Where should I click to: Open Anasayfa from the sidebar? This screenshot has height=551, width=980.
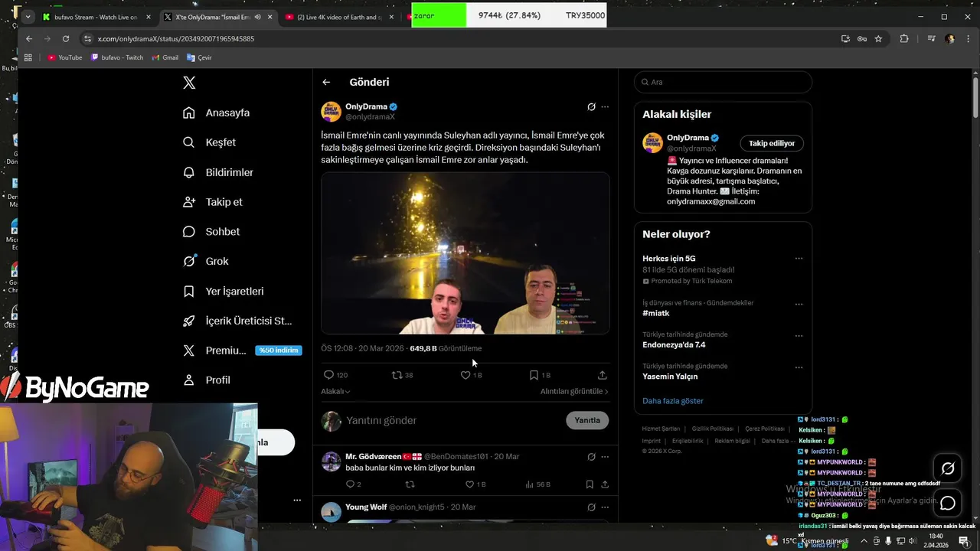point(217,112)
